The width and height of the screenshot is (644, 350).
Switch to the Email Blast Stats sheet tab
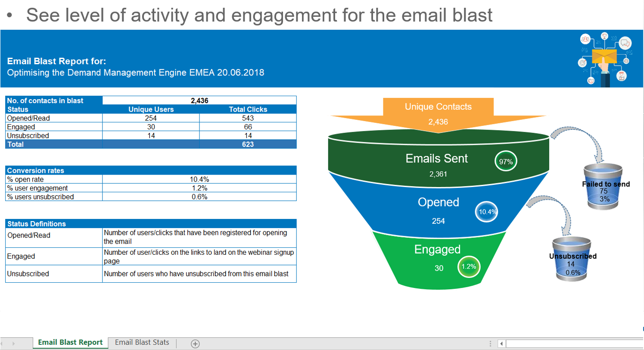coord(142,343)
